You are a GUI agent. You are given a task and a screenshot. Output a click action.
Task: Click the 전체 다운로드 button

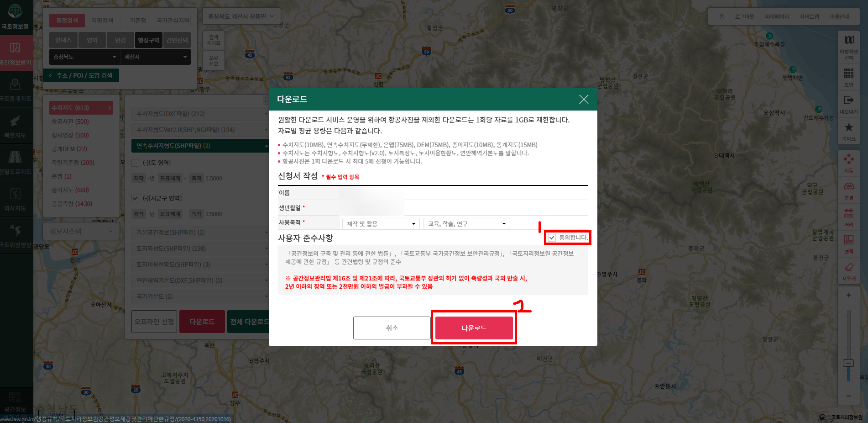coord(249,322)
